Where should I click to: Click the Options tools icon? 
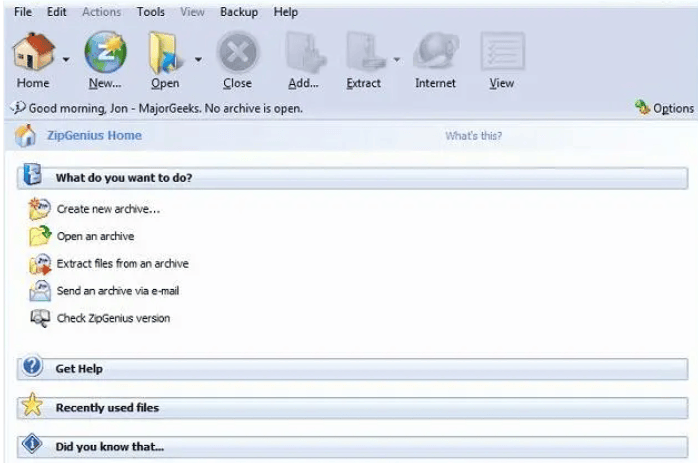[642, 107]
